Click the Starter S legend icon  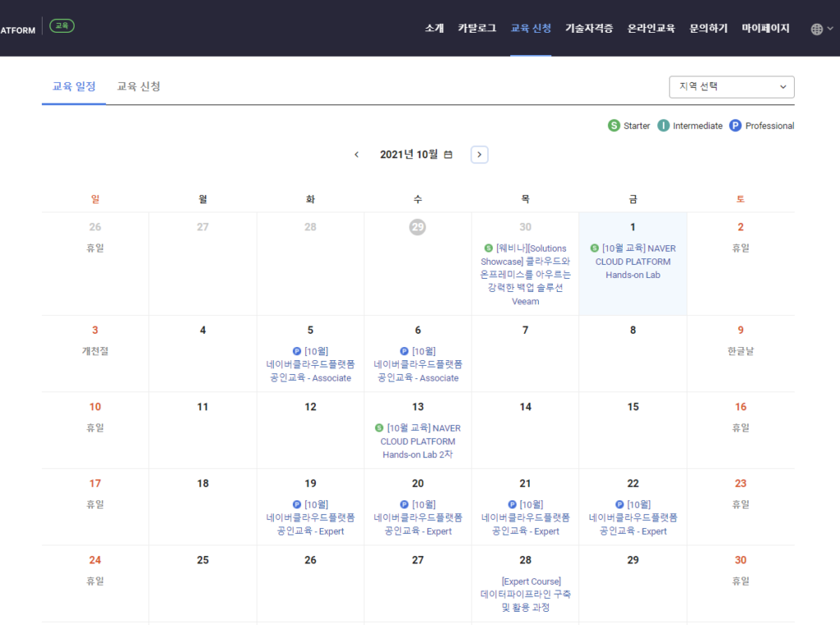coord(614,125)
